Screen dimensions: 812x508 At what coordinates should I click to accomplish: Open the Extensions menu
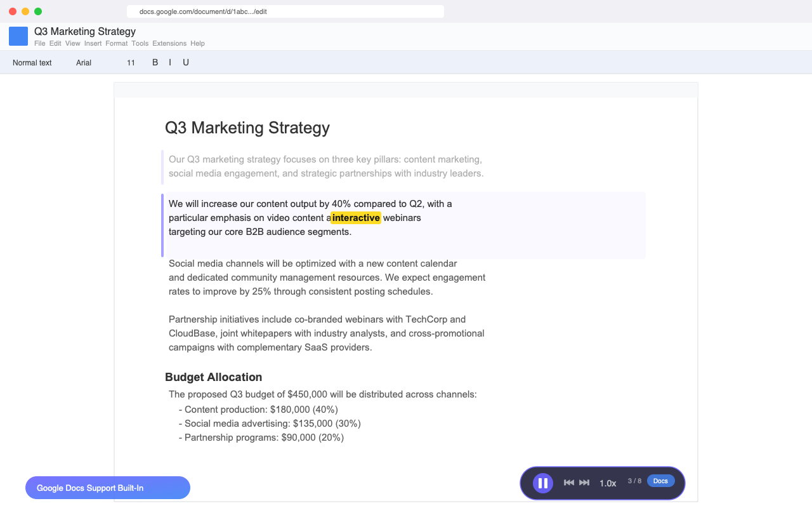pos(169,43)
